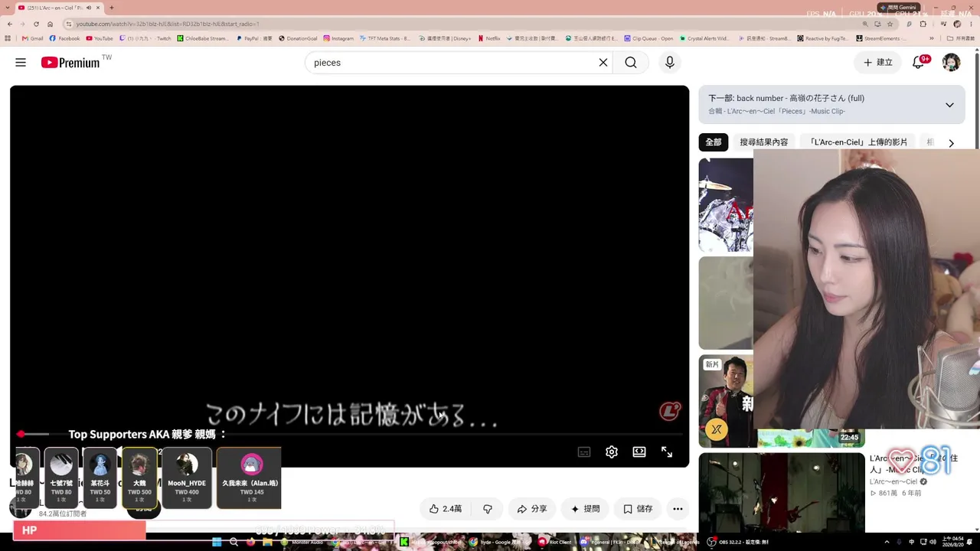The image size is (980, 551).
Task: Open the Crystal Alerts Widget bookmark
Action: click(x=704, y=38)
